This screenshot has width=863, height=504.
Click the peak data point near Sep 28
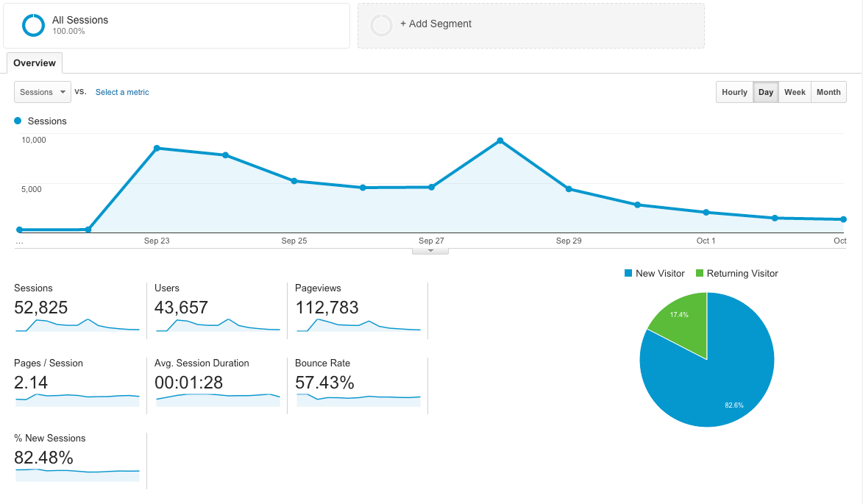tap(501, 141)
